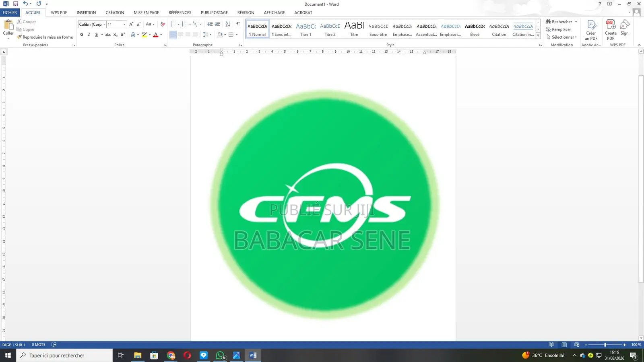Screen dimensions: 644x362
Task: Click the Save icon in quick access toolbar
Action: tap(16, 4)
